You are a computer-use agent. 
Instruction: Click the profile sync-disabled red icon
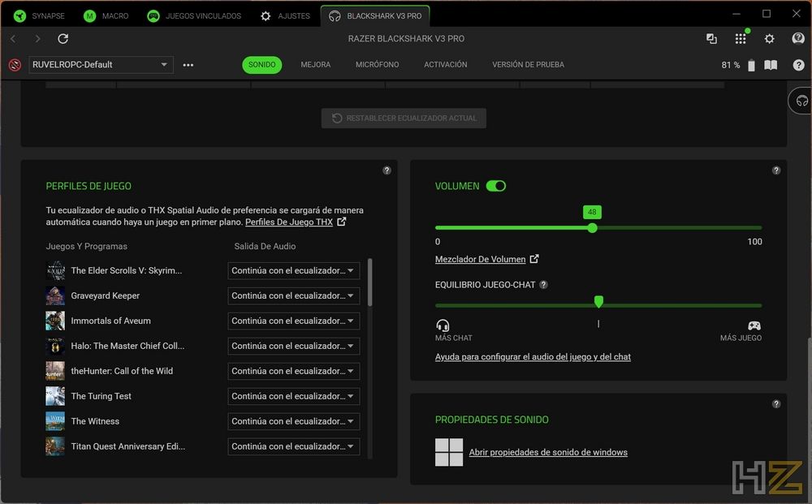tap(15, 65)
